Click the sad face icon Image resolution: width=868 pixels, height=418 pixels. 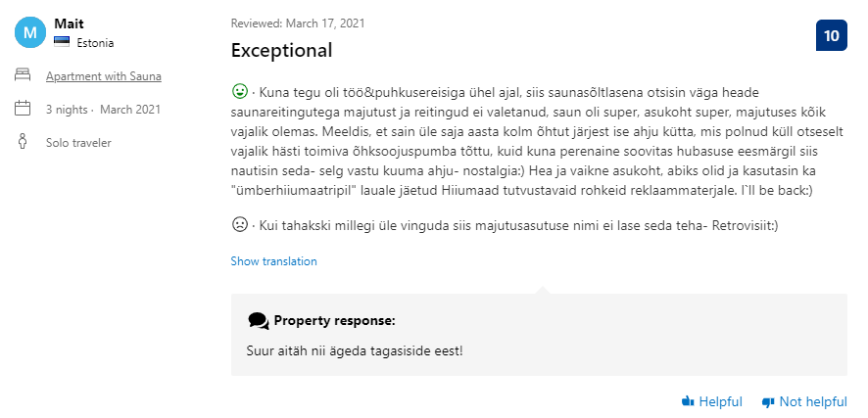[x=240, y=224]
